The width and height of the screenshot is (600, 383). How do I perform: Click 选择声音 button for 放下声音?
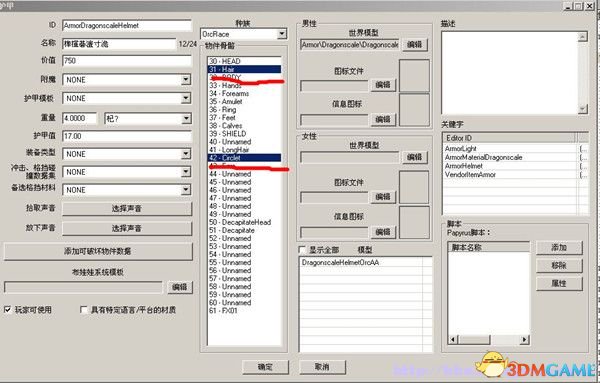[x=127, y=228]
